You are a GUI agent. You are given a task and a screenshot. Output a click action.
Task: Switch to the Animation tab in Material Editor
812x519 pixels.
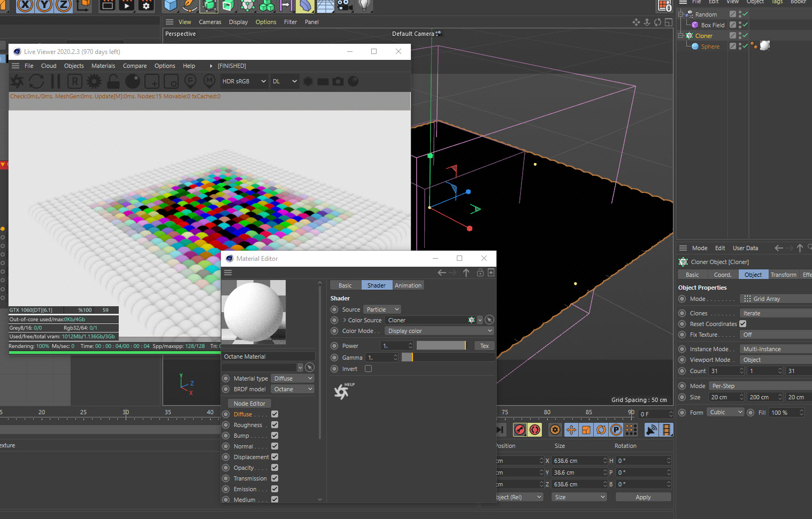point(408,285)
